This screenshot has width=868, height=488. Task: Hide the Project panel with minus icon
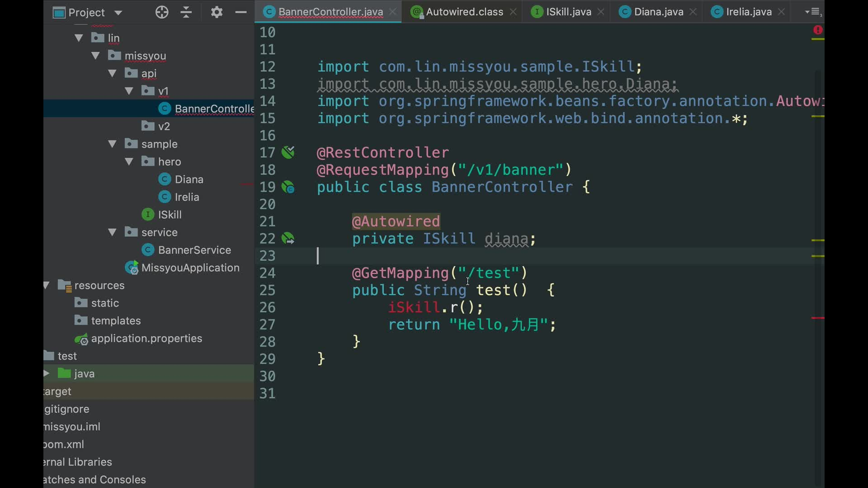tap(241, 12)
